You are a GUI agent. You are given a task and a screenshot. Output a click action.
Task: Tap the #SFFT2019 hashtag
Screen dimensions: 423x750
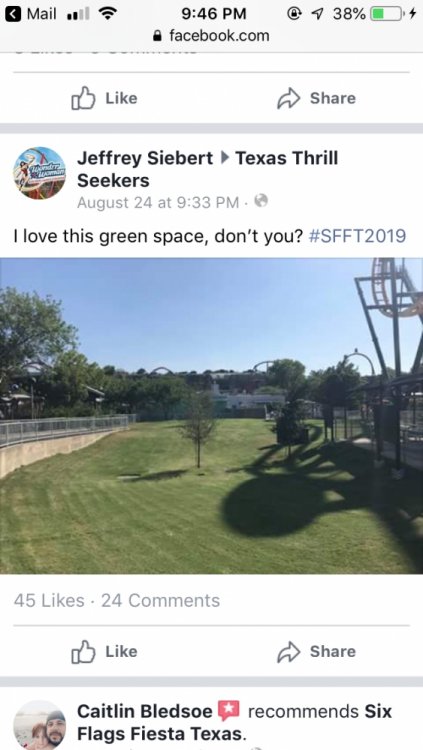point(358,236)
